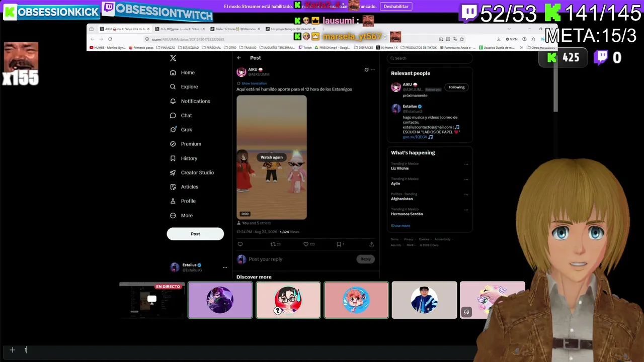Click the X search field

coord(430,58)
